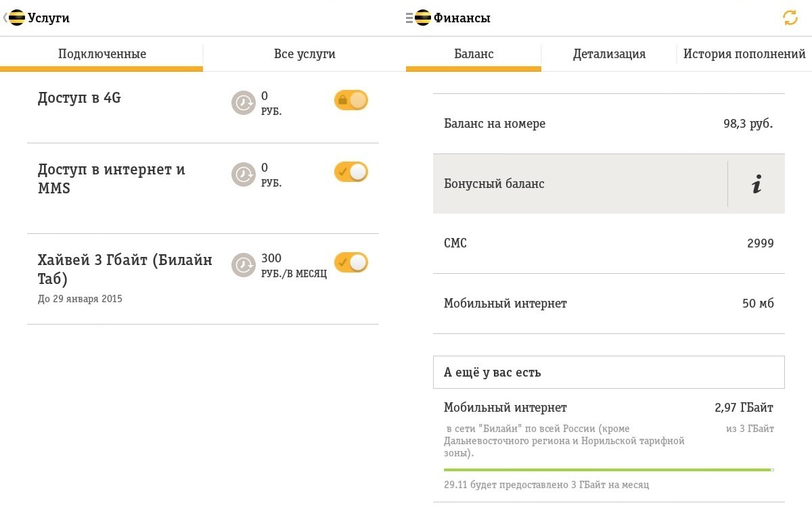This screenshot has height=524, width=812.
Task: Open the Бонусный баланс row
Action: [x=579, y=184]
